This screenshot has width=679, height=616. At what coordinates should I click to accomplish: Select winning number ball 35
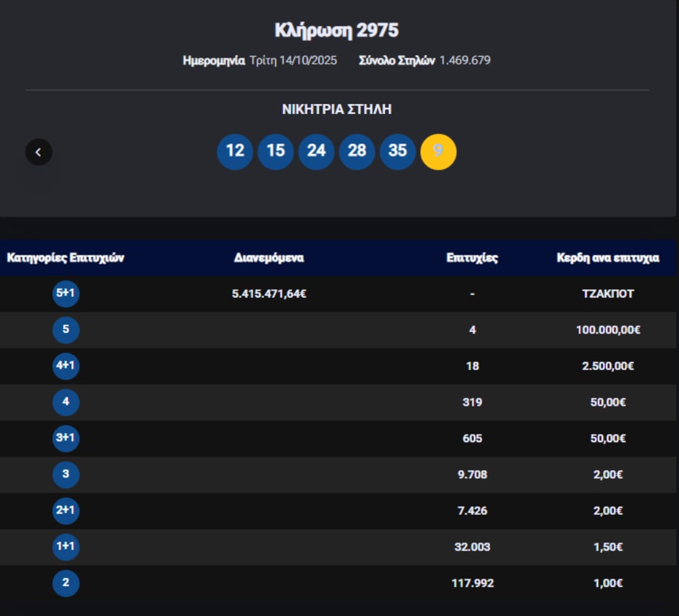pos(398,151)
